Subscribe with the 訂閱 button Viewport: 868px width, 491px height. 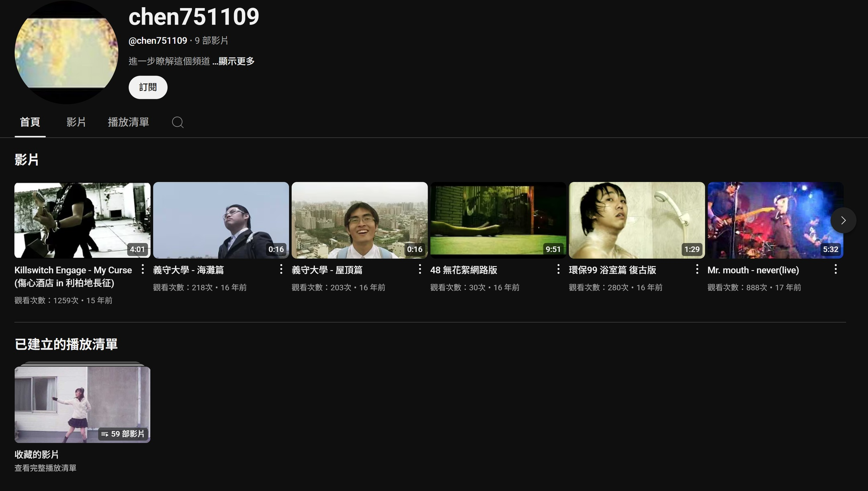click(x=148, y=87)
